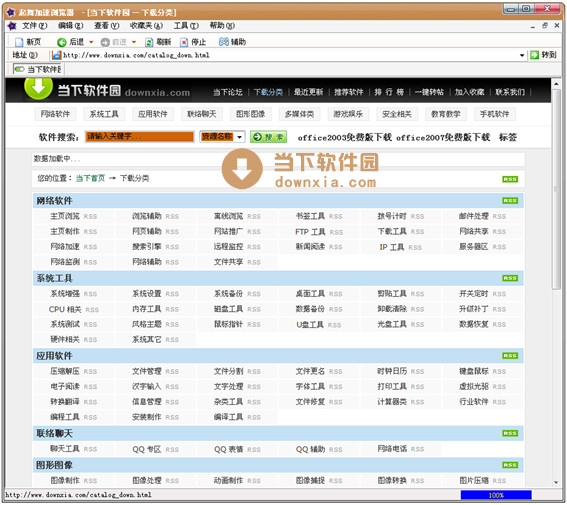Click the 当下首页 breadcrumb link

tap(90, 178)
